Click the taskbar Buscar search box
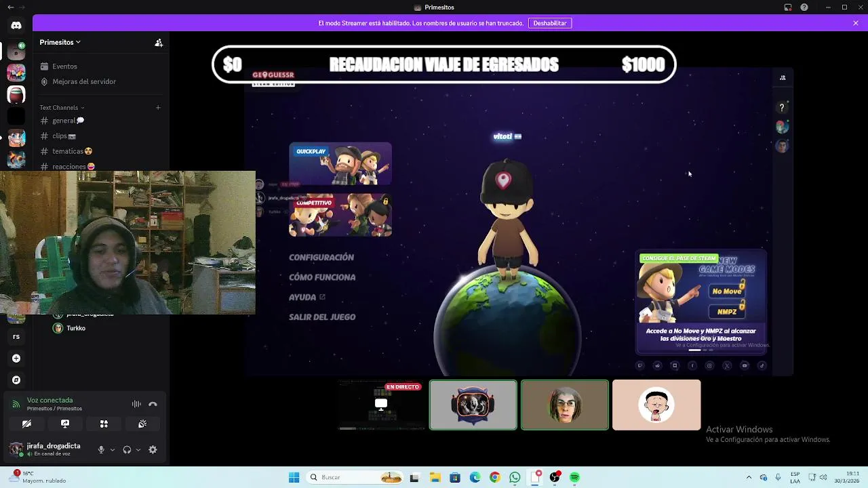The image size is (868, 488). coord(355,477)
